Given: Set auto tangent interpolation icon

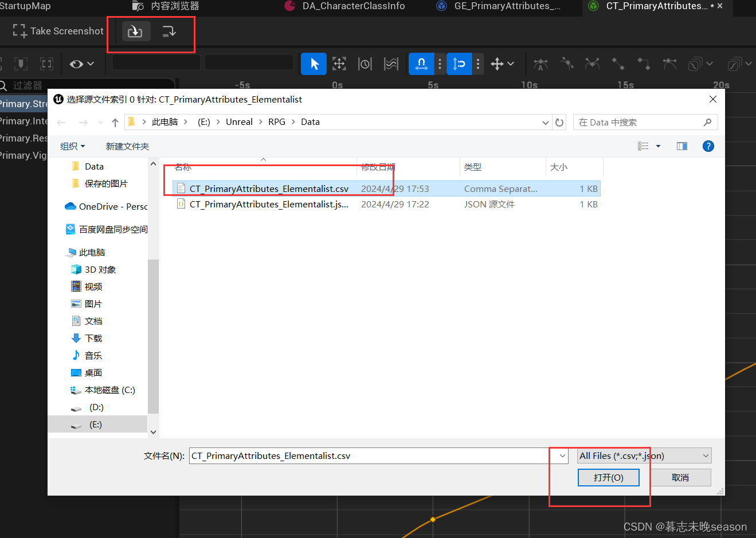Looking at the screenshot, I should [540, 64].
